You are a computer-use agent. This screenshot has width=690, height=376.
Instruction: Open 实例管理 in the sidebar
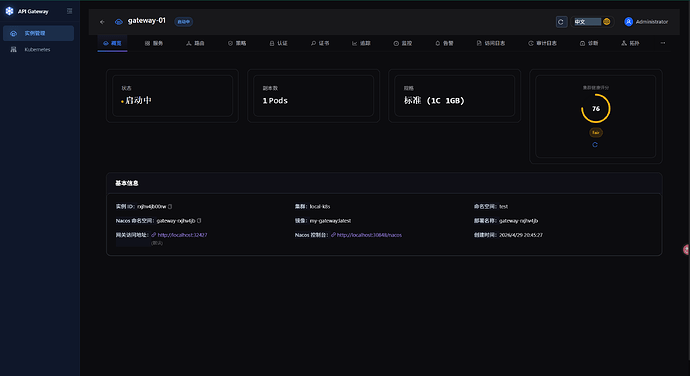pyautogui.click(x=38, y=33)
